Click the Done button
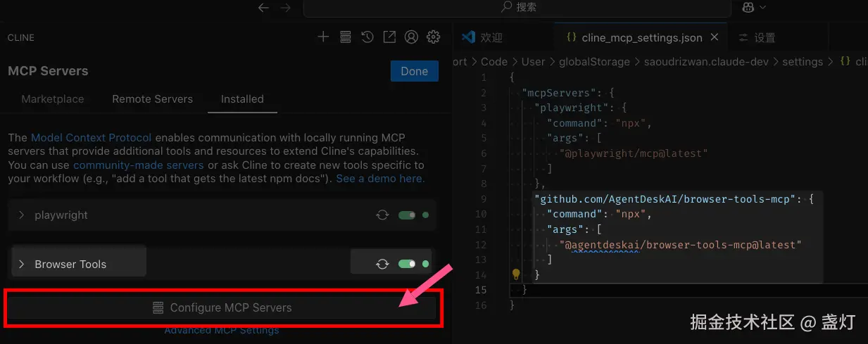 point(414,71)
